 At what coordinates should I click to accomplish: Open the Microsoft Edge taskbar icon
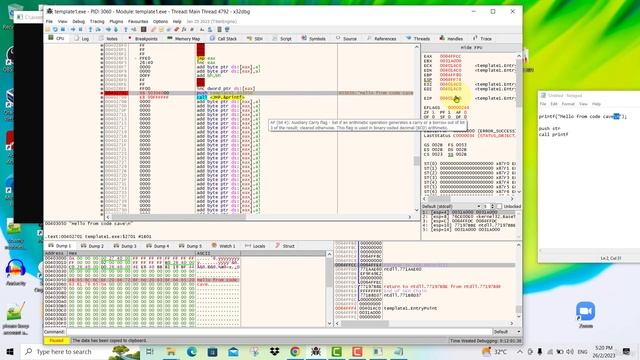coord(191,351)
